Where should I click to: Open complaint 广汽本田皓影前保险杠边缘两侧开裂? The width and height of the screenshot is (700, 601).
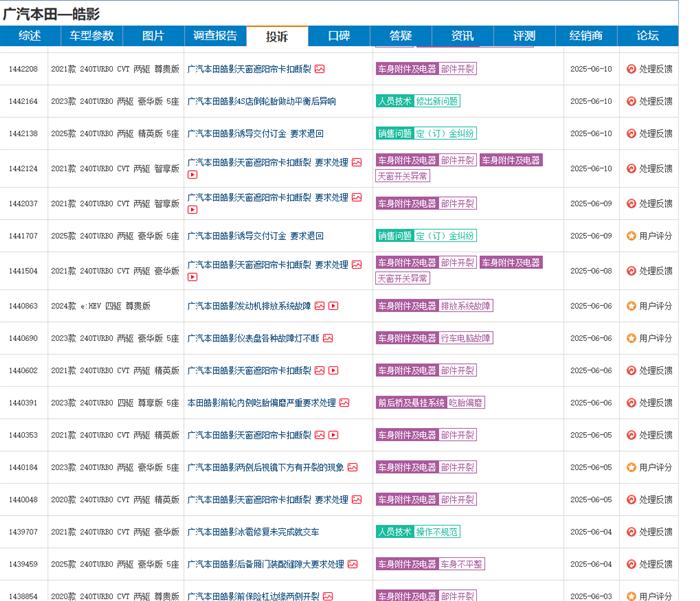253,596
